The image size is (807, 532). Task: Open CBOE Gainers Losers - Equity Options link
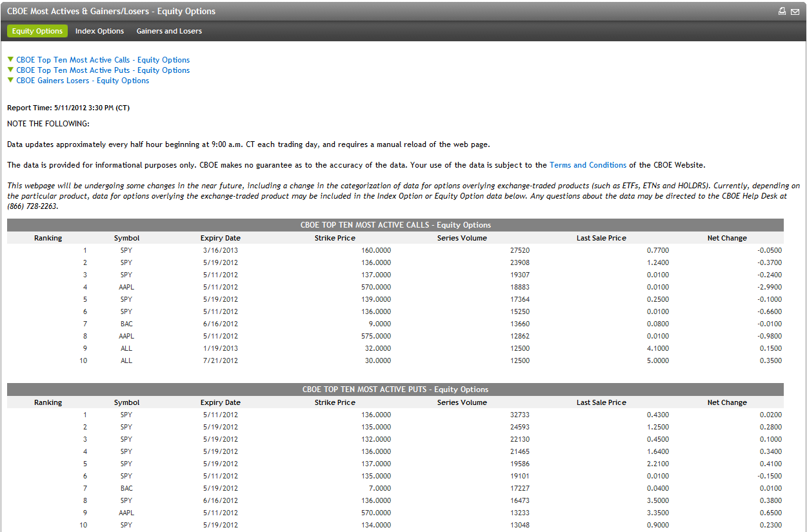(83, 81)
